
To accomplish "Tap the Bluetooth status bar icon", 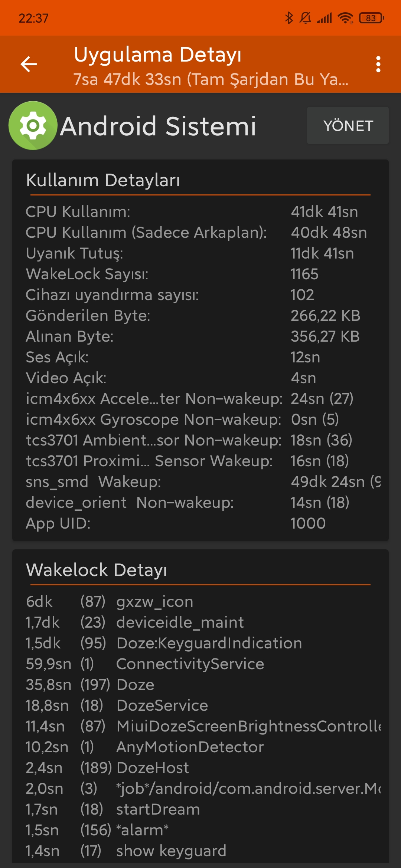I will click(289, 18).
